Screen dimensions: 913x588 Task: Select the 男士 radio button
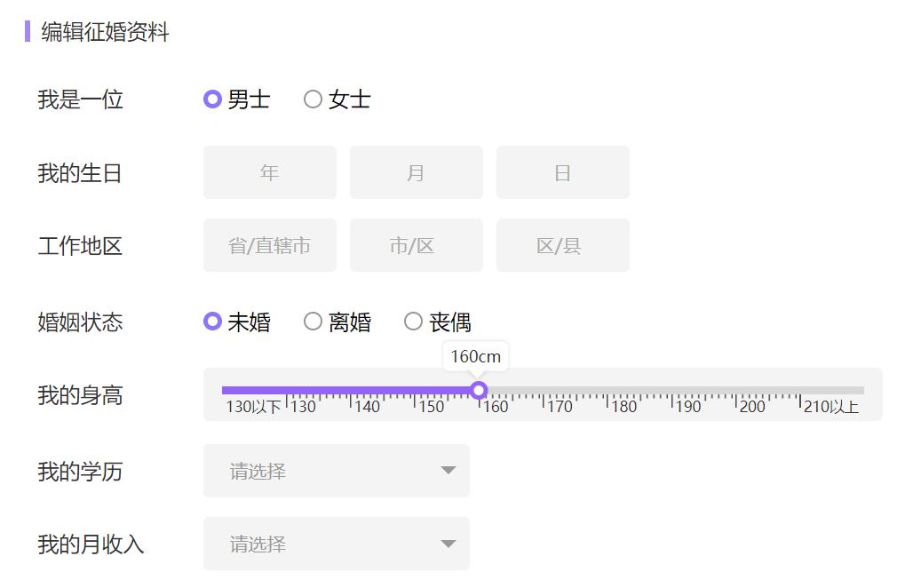212,99
